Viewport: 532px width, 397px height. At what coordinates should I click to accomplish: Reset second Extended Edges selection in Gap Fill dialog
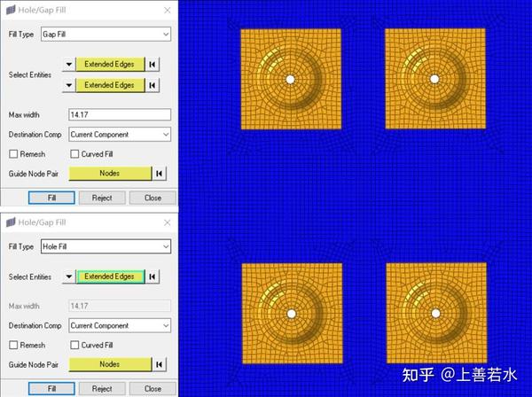pos(153,85)
